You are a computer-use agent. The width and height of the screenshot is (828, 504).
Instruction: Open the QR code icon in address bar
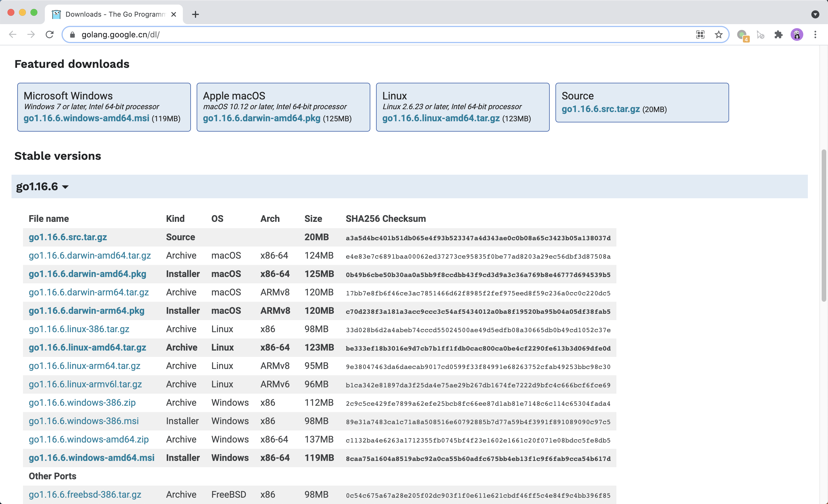[x=700, y=34]
